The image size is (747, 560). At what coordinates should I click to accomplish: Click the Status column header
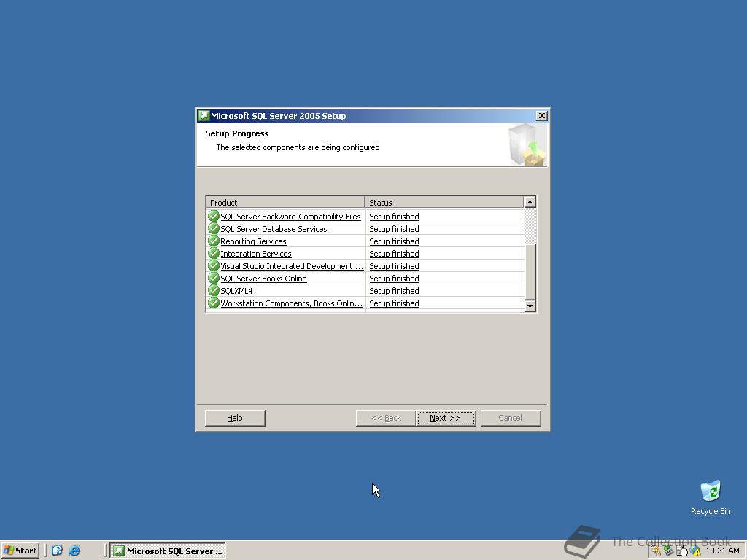(x=444, y=203)
